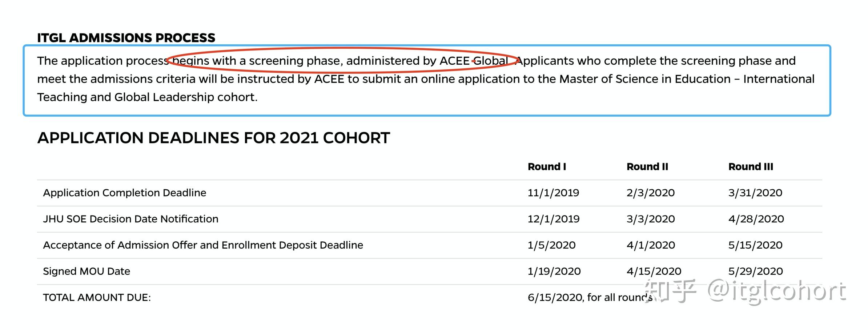Click the 2/3/2020 Round II deadline
Viewport: 868px width, 330px height.
[x=650, y=193]
